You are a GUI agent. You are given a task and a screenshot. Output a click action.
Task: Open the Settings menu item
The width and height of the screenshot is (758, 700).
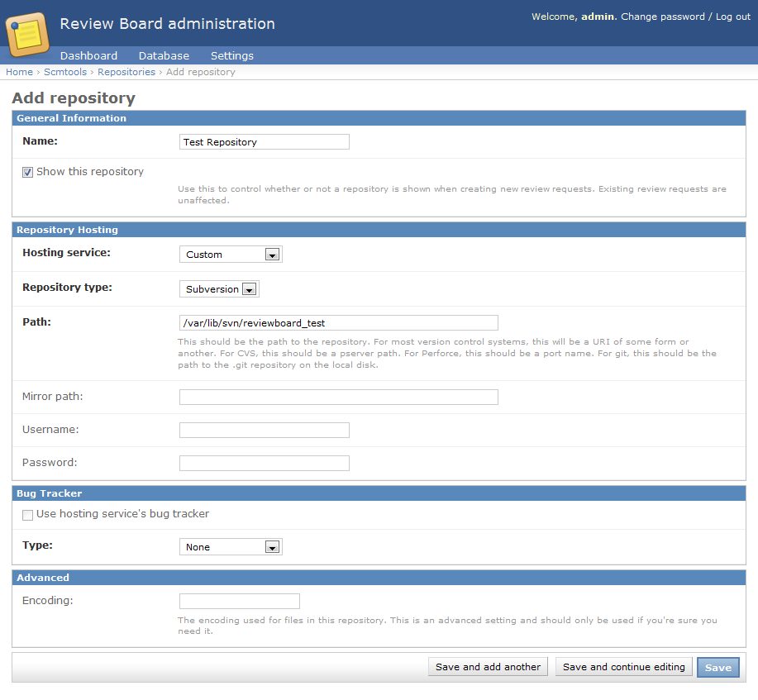tap(232, 56)
